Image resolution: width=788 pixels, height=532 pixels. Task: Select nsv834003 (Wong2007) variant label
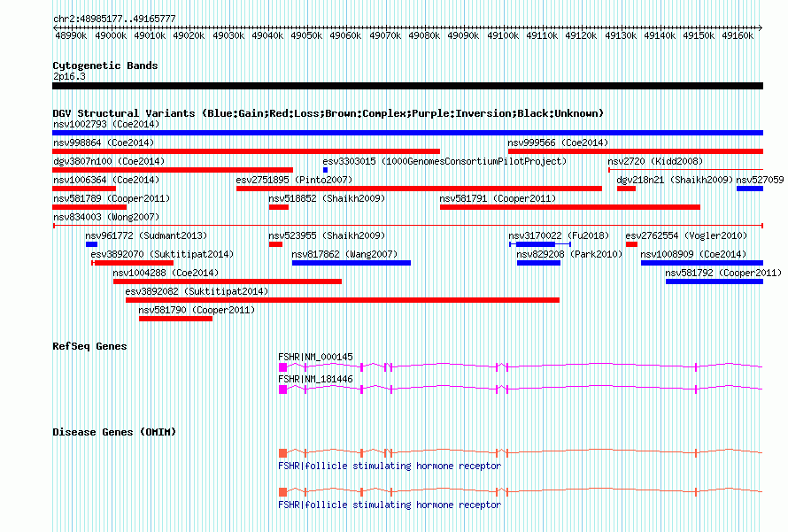[106, 217]
